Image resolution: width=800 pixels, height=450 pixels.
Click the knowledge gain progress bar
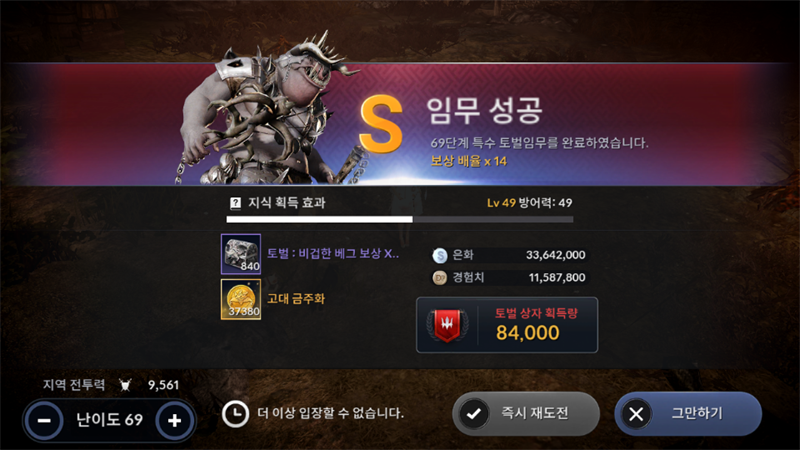(x=399, y=219)
